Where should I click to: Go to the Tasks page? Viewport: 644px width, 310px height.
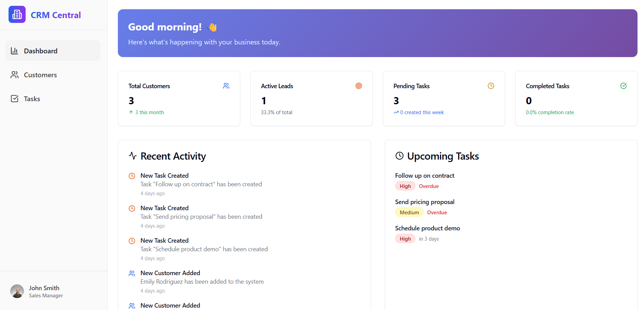click(32, 99)
